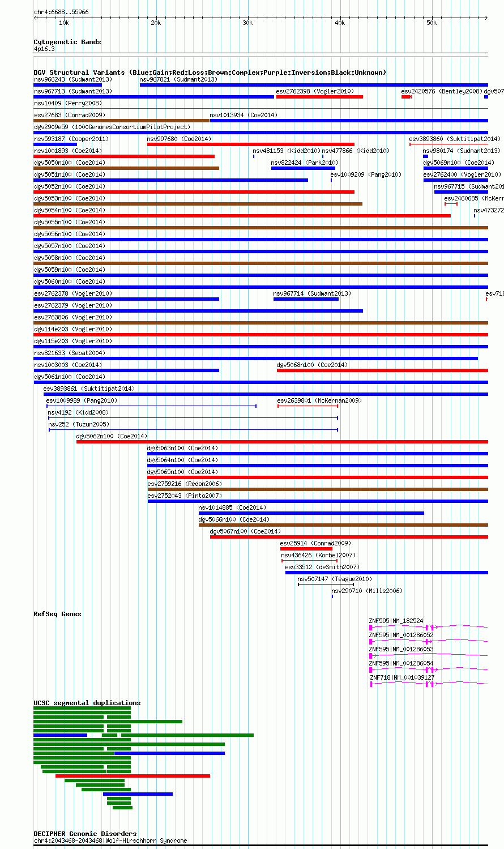Click esv2762398 (Vogler2010) red loss bar

point(319,97)
